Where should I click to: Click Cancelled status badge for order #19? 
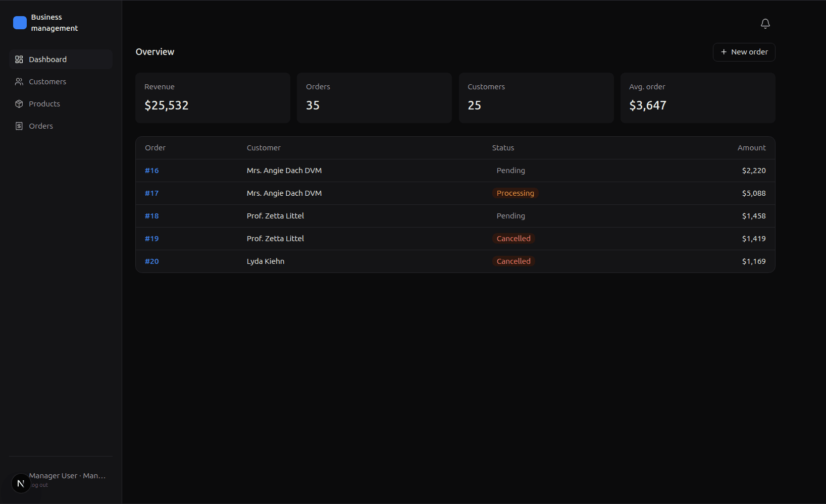click(x=513, y=239)
